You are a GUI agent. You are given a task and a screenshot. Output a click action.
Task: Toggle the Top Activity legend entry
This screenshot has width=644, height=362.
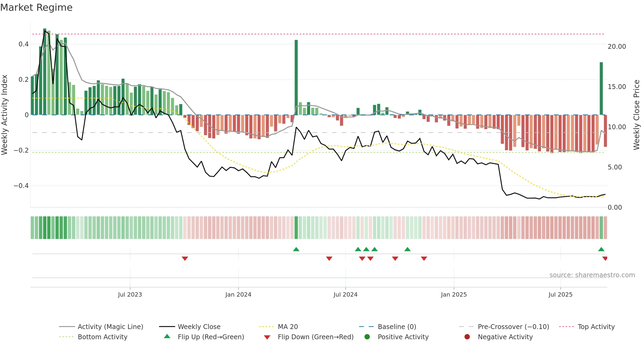(587, 327)
